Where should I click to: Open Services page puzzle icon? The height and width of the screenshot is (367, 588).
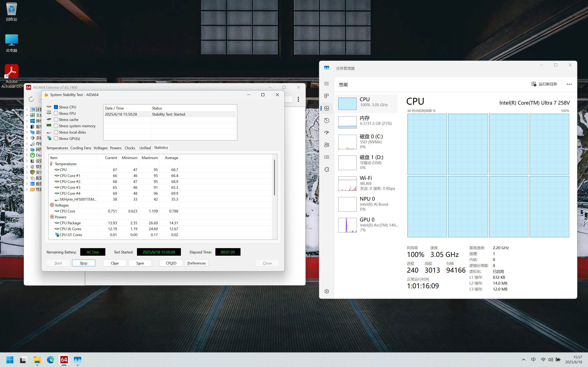pos(326,169)
